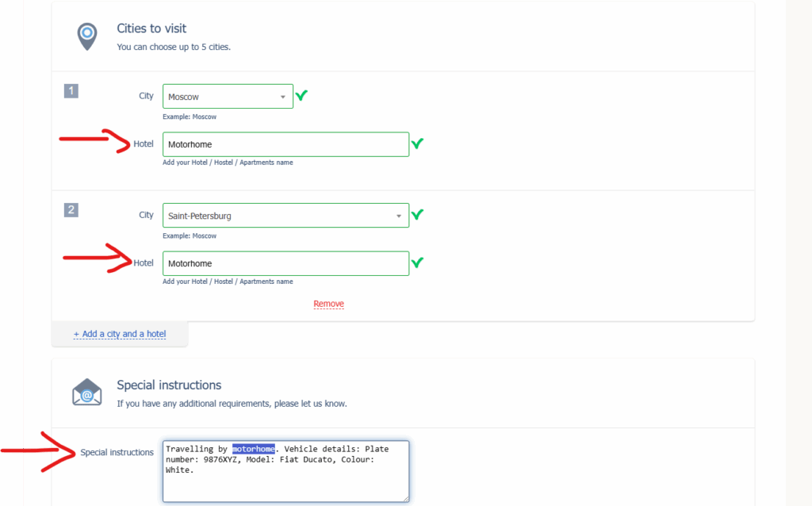Image resolution: width=812 pixels, height=506 pixels.
Task: Click the green checkmark beside first Hotel field
Action: 417,144
